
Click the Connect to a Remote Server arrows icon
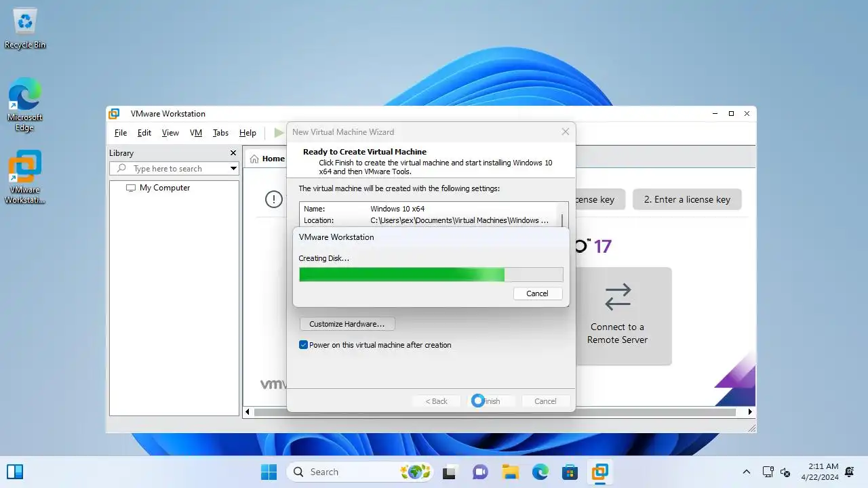click(617, 297)
